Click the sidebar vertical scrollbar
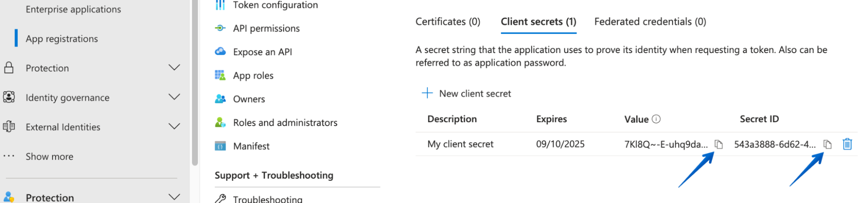Viewport: 868px width, 203px height. [195, 83]
